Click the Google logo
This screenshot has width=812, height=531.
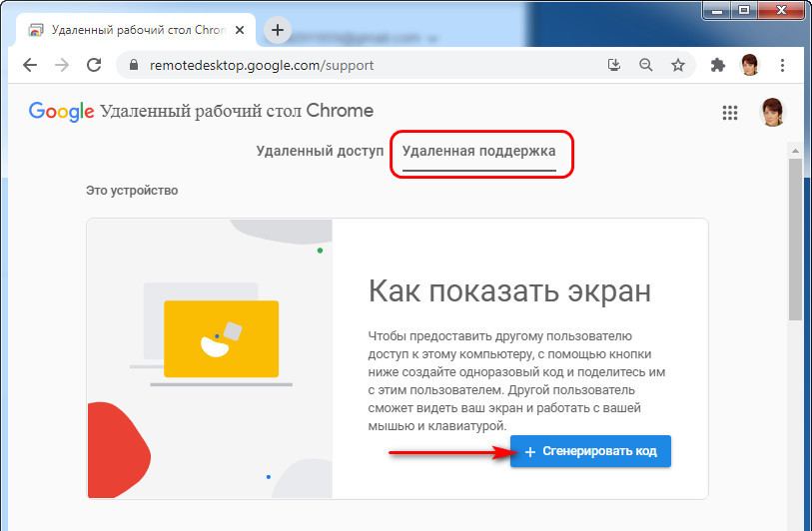click(x=61, y=111)
